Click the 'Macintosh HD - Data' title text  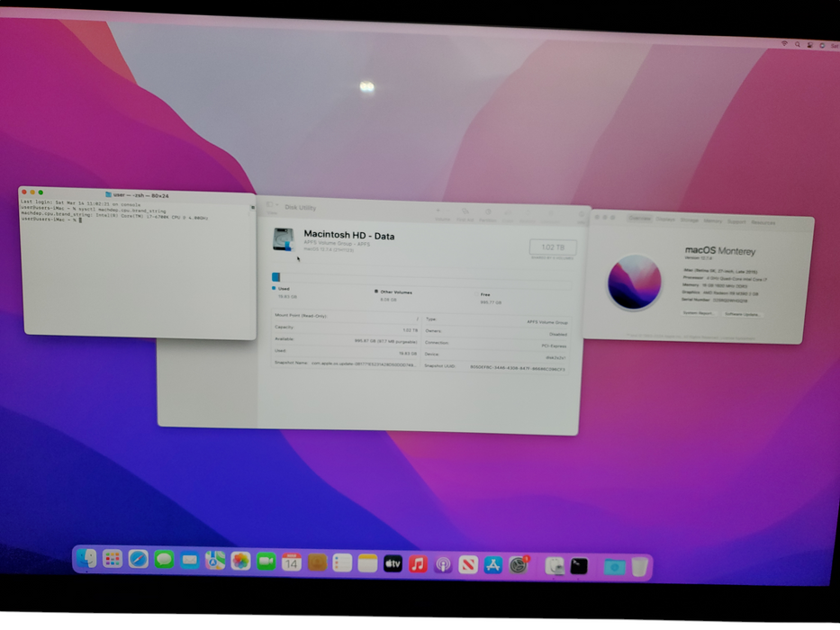point(348,235)
